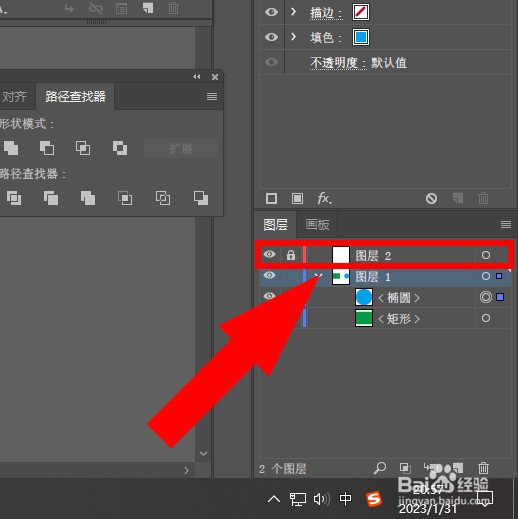Apply the Merge pathfinder

click(88, 198)
